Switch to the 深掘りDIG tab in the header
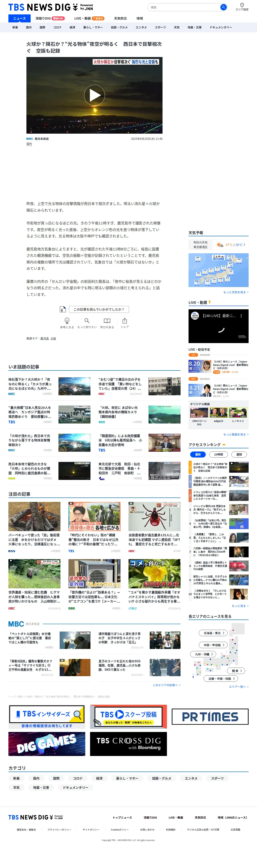The height and width of the screenshot is (868, 257). (50, 19)
